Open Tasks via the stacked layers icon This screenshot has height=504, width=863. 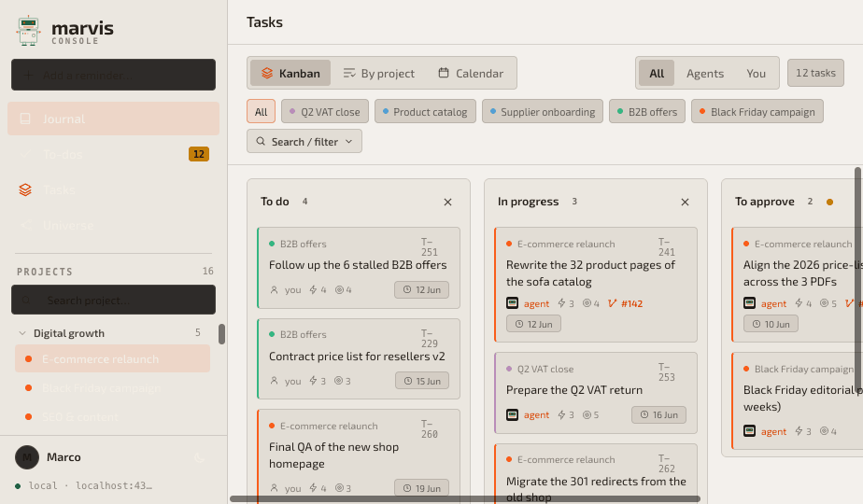[x=25, y=189]
